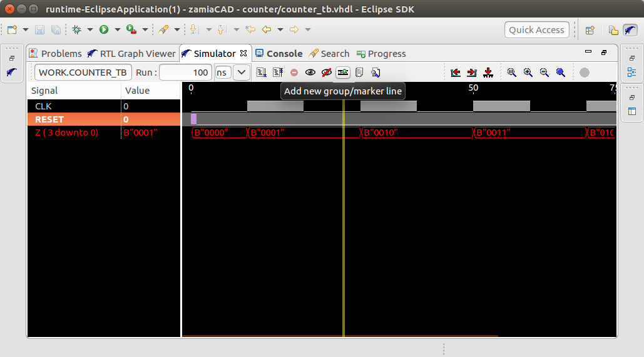
Task: Click the Next Annotation icon
Action: (x=194, y=29)
